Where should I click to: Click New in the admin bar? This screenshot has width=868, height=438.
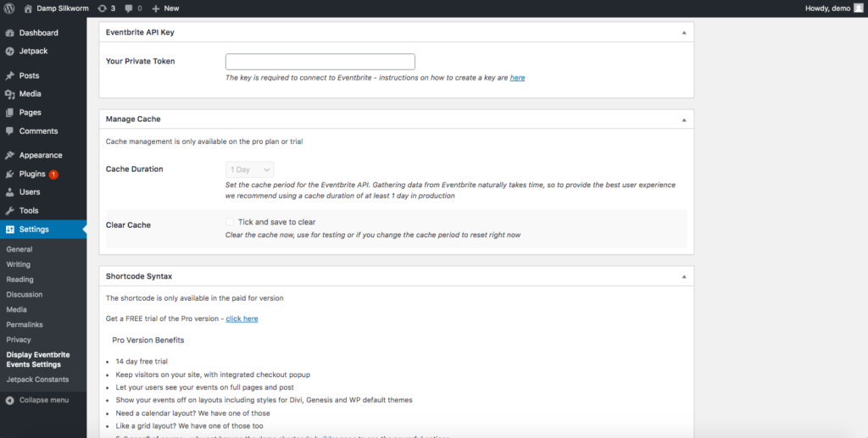click(171, 8)
